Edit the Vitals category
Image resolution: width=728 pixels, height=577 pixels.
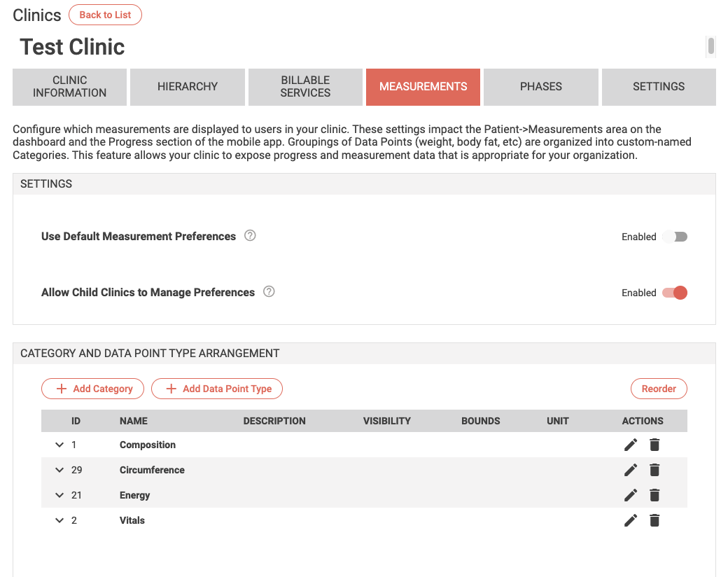pyautogui.click(x=631, y=520)
